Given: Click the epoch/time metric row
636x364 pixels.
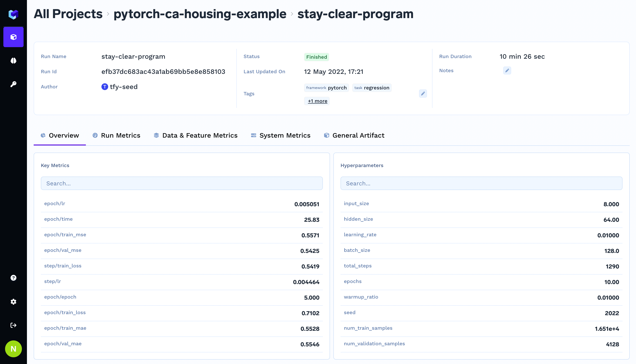Looking at the screenshot, I should pos(182,220).
